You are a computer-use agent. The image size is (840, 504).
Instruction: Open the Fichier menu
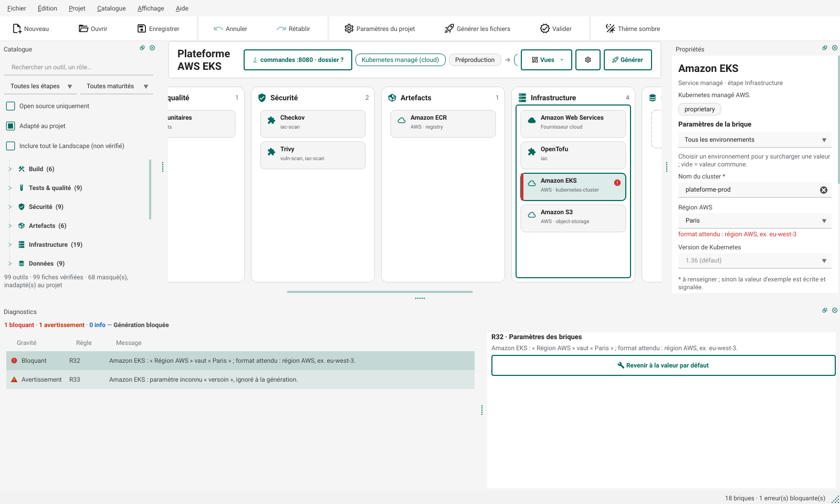(17, 8)
